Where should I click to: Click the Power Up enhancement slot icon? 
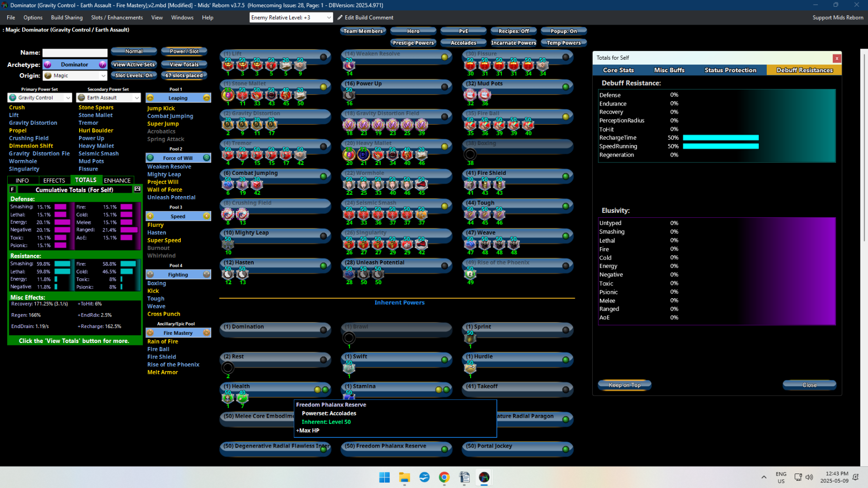click(349, 95)
